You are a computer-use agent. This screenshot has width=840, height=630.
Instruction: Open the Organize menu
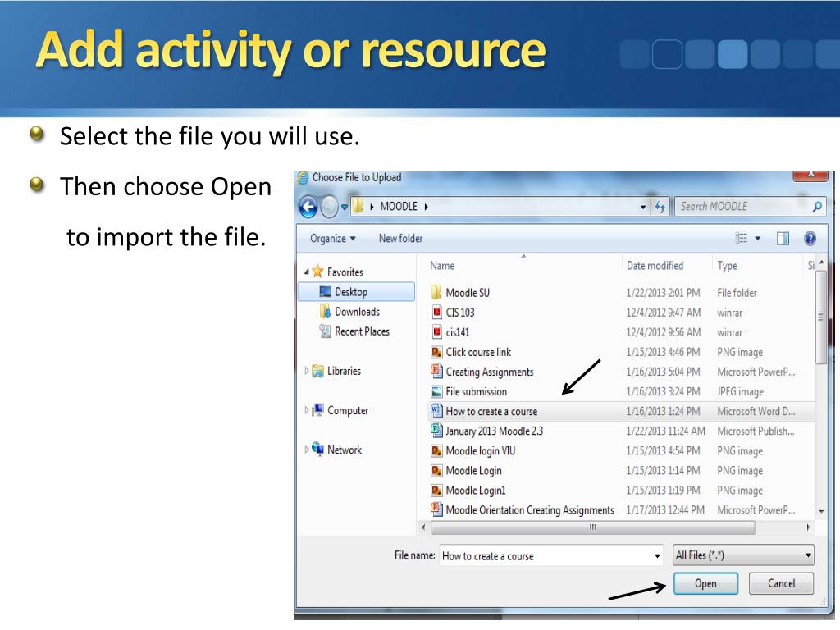[333, 239]
